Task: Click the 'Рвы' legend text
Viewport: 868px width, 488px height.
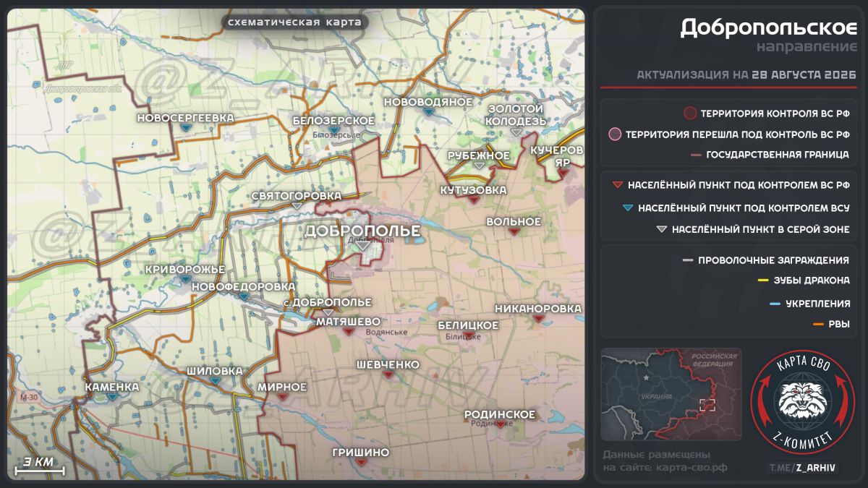Action: tap(840, 324)
